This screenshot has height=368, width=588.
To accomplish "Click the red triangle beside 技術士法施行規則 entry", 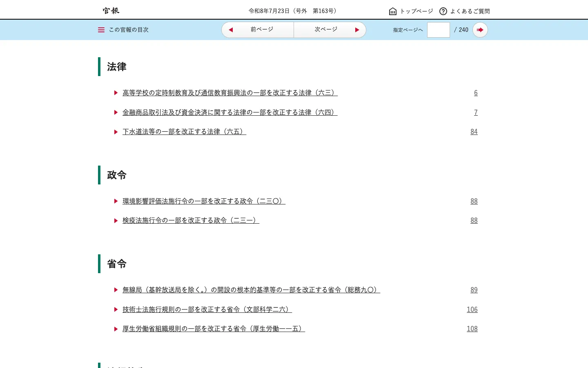I will (116, 310).
